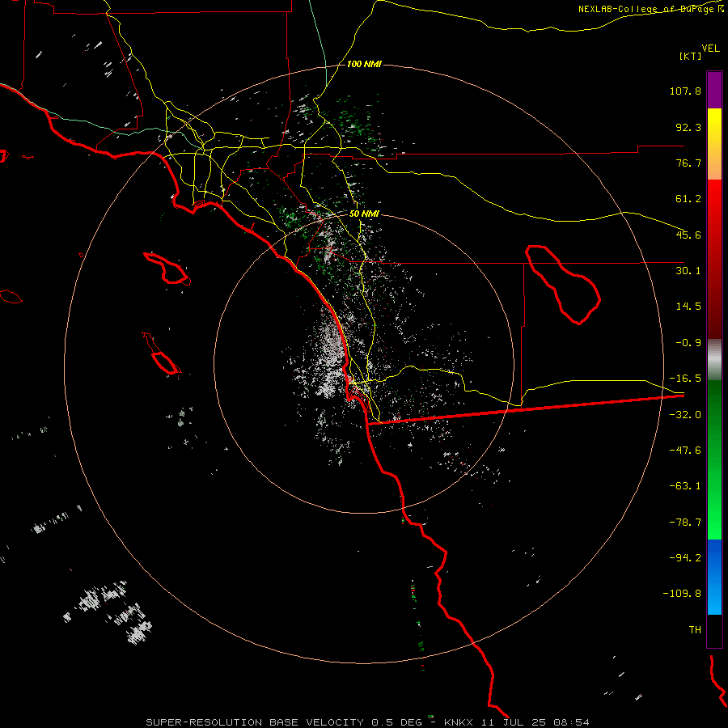The width and height of the screenshot is (728, 728).
Task: Click the 45.6 scale value
Action: point(688,235)
